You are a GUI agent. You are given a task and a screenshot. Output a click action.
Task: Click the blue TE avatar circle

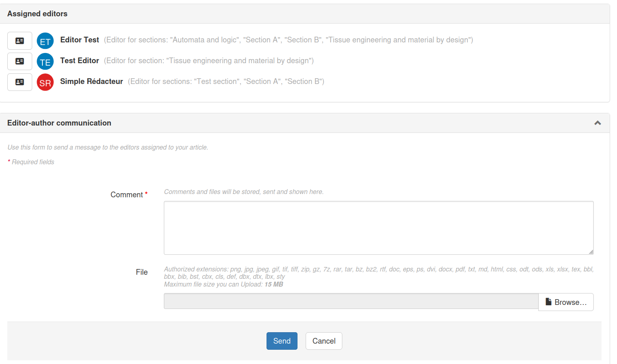45,62
